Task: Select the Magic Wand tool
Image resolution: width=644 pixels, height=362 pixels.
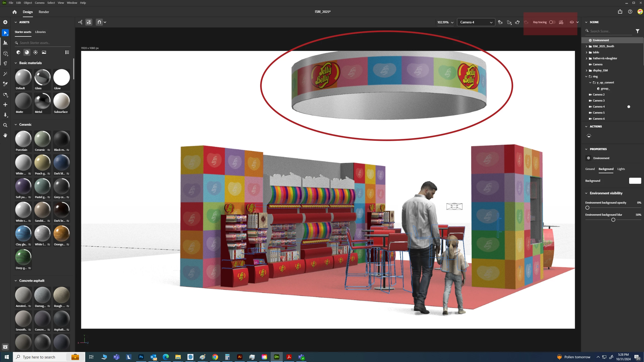Action: tap(5, 74)
